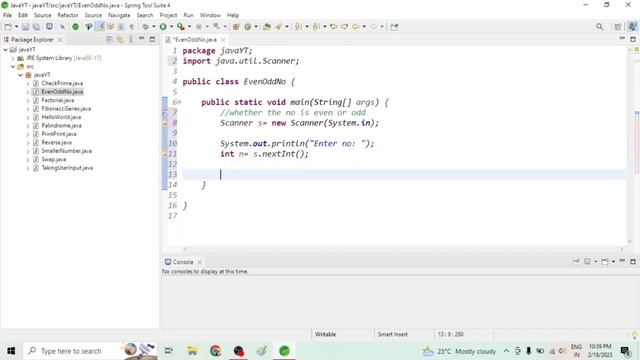Click the New Java Package icon
640x360 pixels.
point(236,27)
